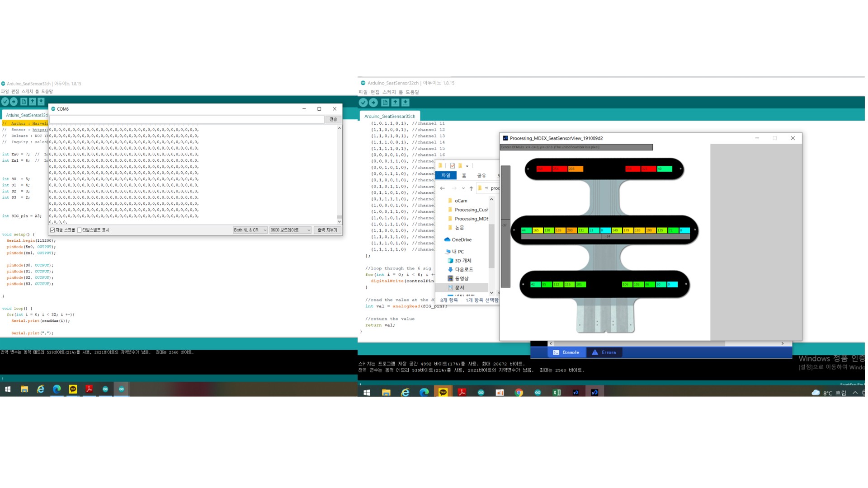
Task: Switch to the Errors tab in Processing
Action: point(604,352)
